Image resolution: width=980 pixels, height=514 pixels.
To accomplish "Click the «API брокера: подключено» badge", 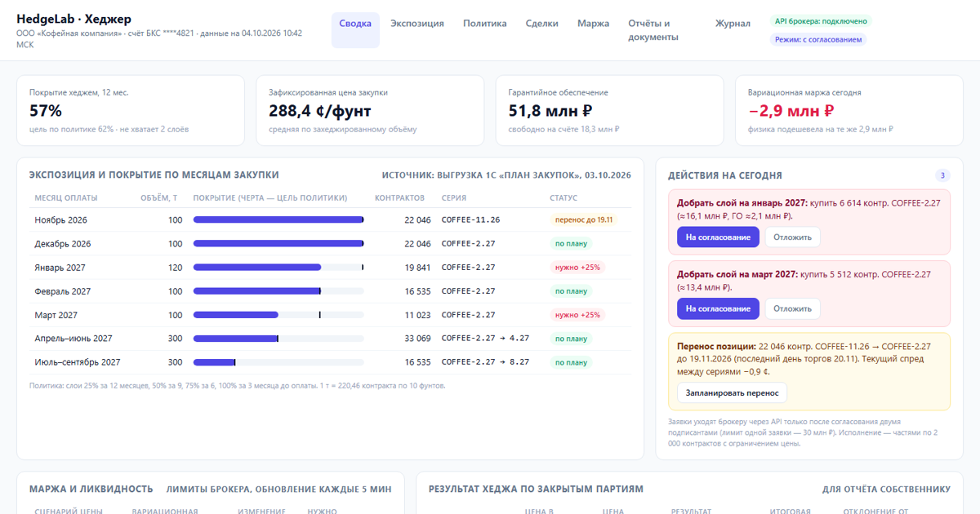I will pos(820,21).
